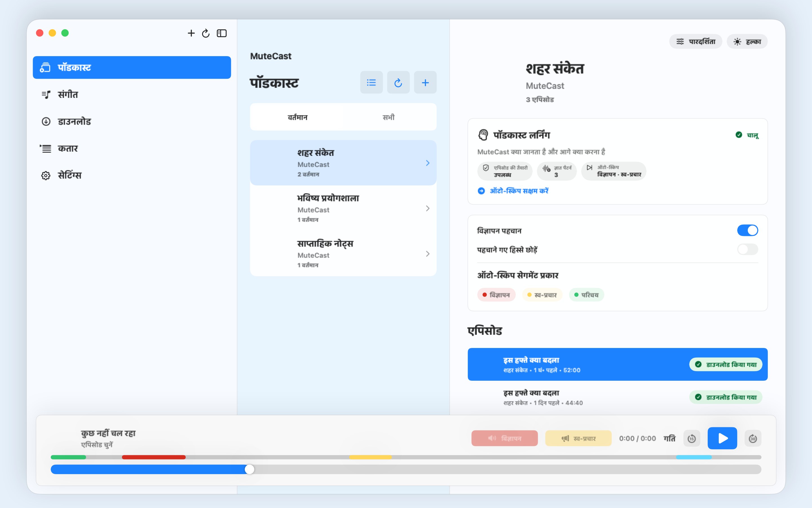Viewport: 812px width, 508px height.
Task: Open the गति speed control
Action: tap(669, 438)
